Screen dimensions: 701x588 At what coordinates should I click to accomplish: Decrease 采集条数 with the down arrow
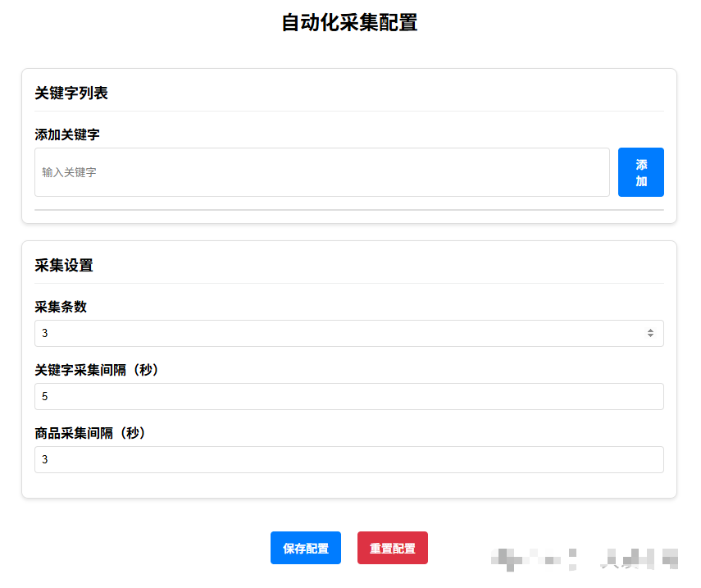pyautogui.click(x=650, y=336)
